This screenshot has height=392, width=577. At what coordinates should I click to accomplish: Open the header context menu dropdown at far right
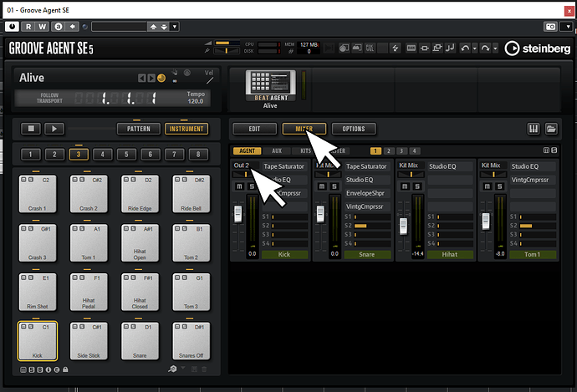568,27
